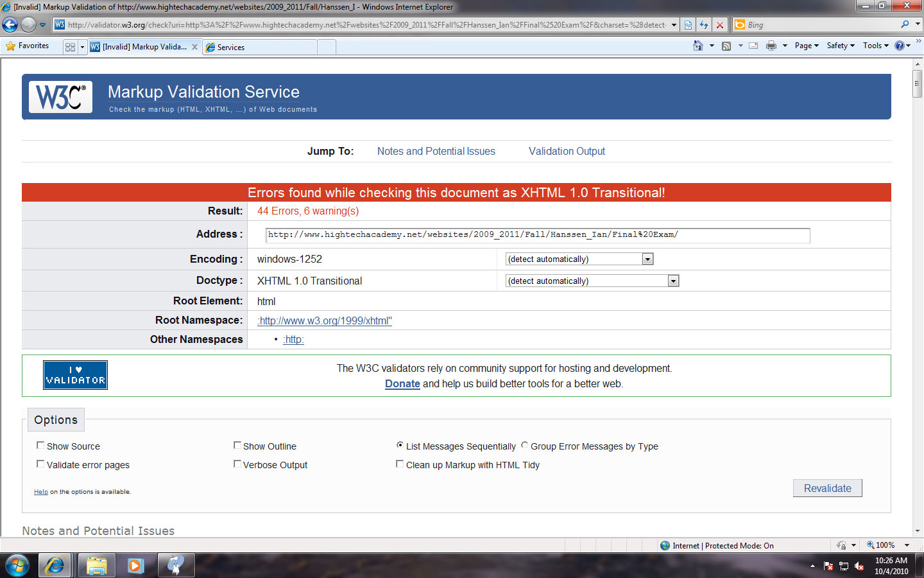Image resolution: width=924 pixels, height=578 pixels.
Task: Click the Refresh page icon
Action: pyautogui.click(x=704, y=25)
